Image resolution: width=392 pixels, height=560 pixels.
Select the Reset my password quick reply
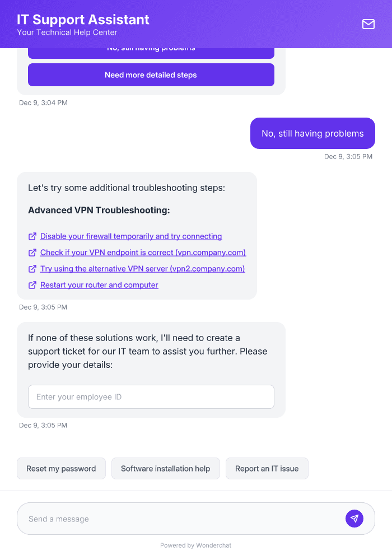61,468
